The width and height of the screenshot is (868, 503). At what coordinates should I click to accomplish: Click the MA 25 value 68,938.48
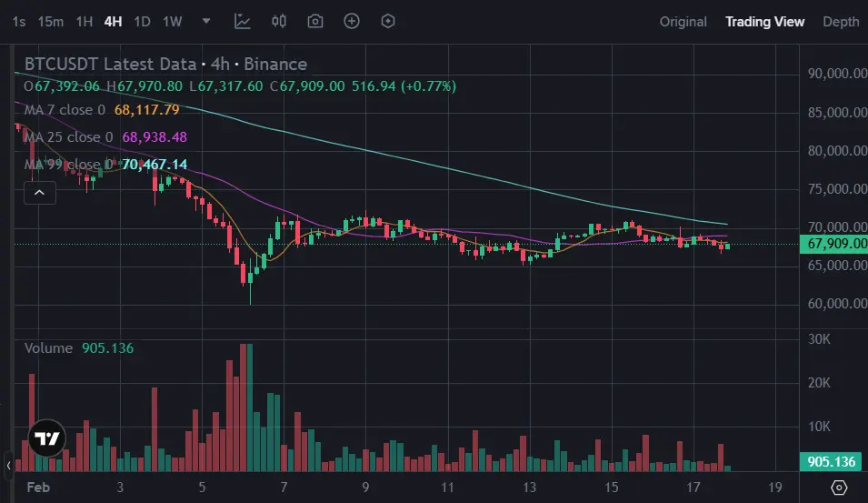point(155,136)
